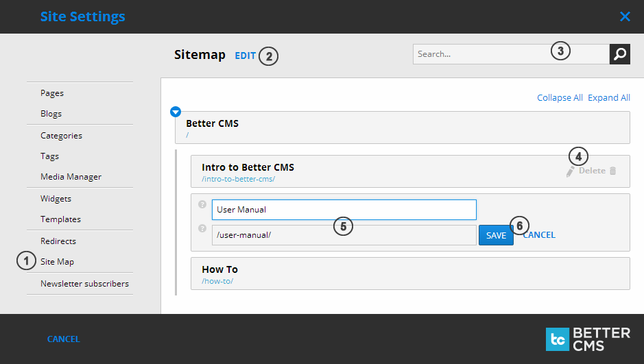Click the Better CMS logo

point(588,339)
